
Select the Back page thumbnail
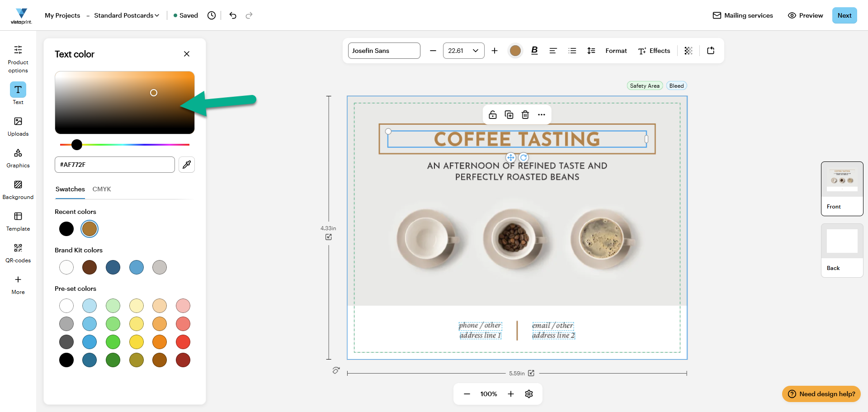tap(842, 251)
